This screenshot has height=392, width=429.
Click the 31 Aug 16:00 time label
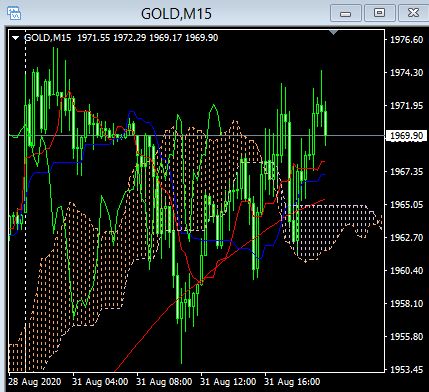pyautogui.click(x=292, y=382)
